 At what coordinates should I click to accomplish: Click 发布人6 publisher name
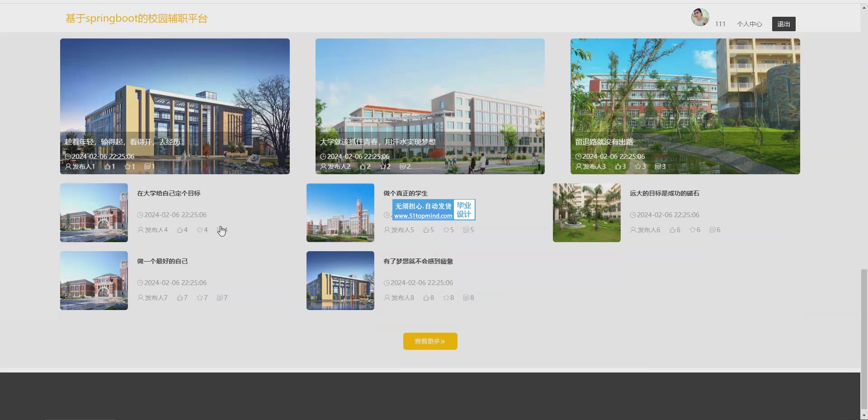[649, 230]
